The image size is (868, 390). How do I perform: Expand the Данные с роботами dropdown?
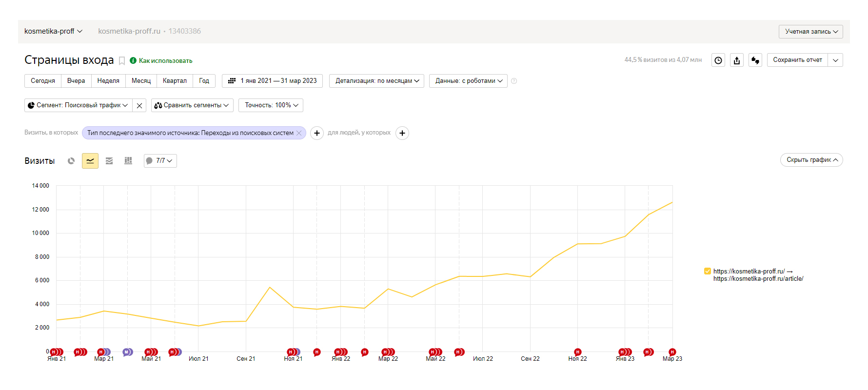(x=468, y=81)
